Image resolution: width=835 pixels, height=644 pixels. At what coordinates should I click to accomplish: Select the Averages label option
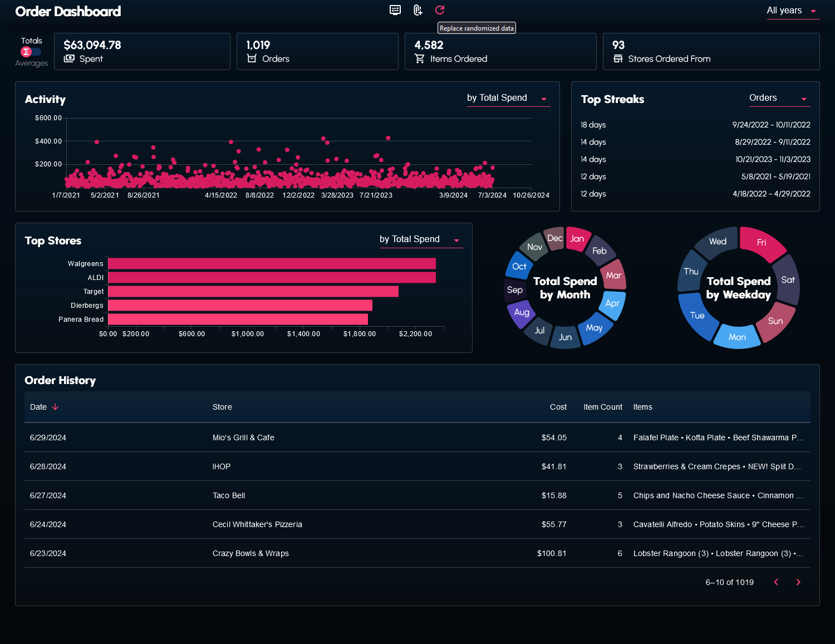click(x=31, y=63)
